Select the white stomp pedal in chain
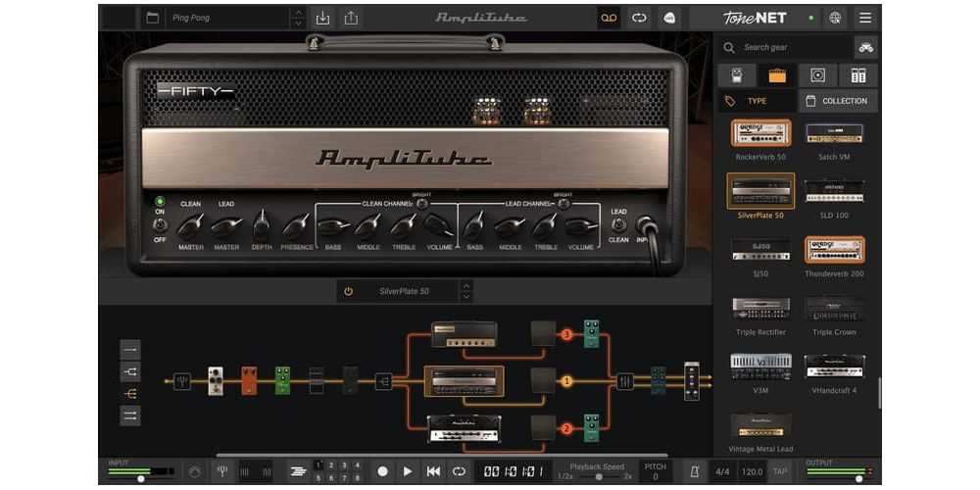This screenshot has width=980, height=490. [x=216, y=380]
